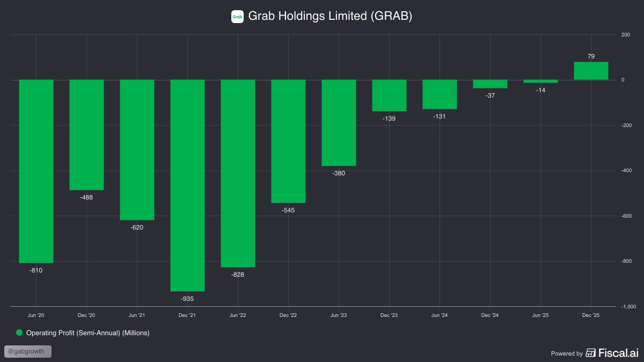
Task: Select the Dec '24 bar
Action: 490,84
